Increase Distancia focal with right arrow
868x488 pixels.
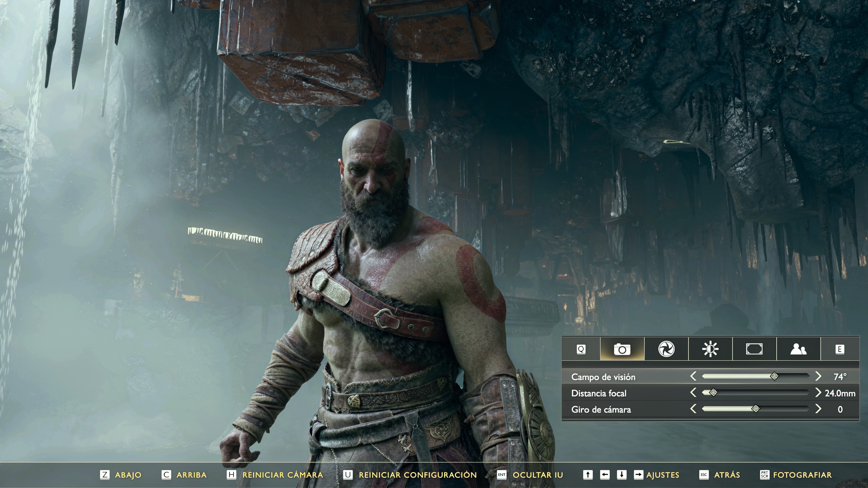[818, 393]
